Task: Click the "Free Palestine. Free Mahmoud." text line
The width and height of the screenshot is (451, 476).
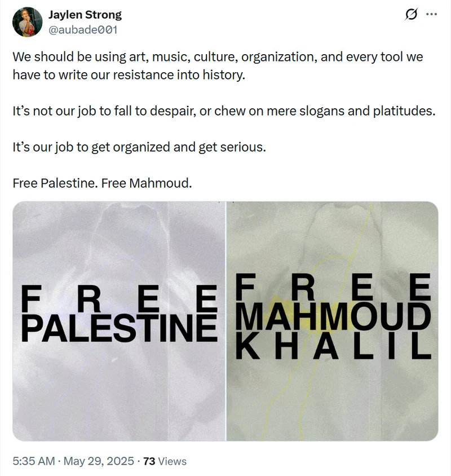Action: click(102, 183)
